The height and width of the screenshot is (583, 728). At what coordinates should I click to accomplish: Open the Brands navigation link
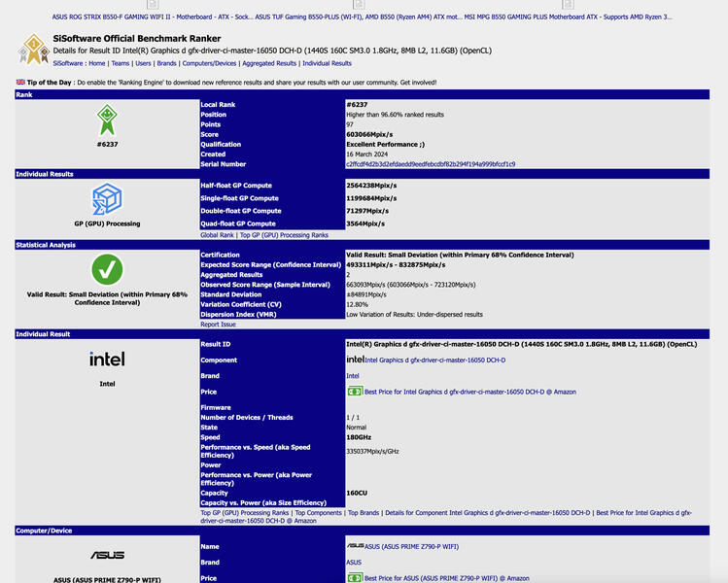(x=166, y=63)
